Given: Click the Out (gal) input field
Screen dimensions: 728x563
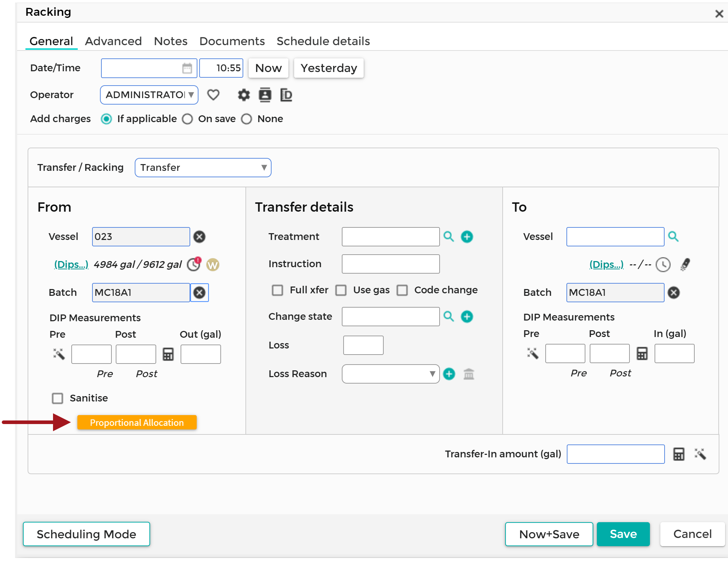Looking at the screenshot, I should point(201,354).
